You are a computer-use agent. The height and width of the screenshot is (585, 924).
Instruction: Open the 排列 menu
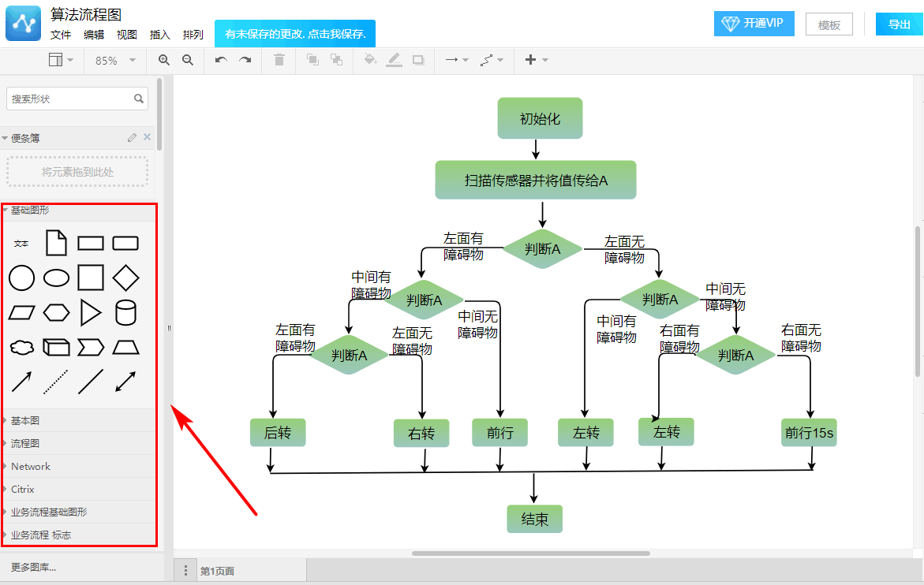pyautogui.click(x=193, y=35)
